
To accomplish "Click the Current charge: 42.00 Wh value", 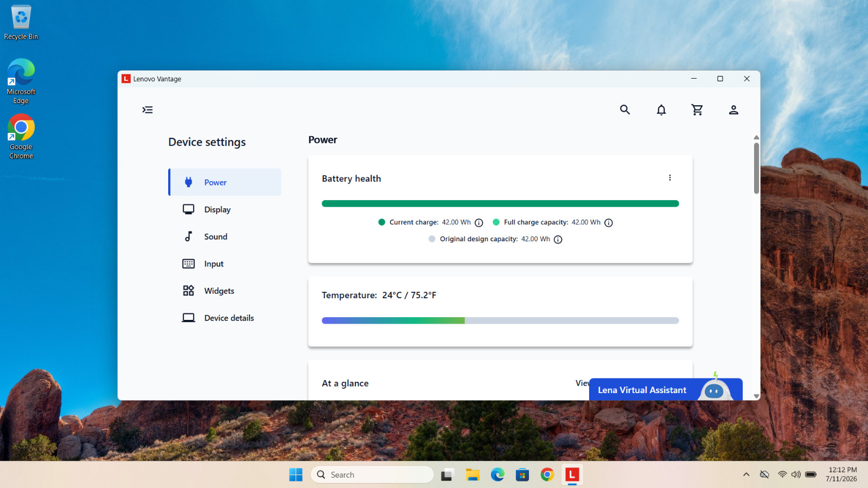I will point(456,222).
